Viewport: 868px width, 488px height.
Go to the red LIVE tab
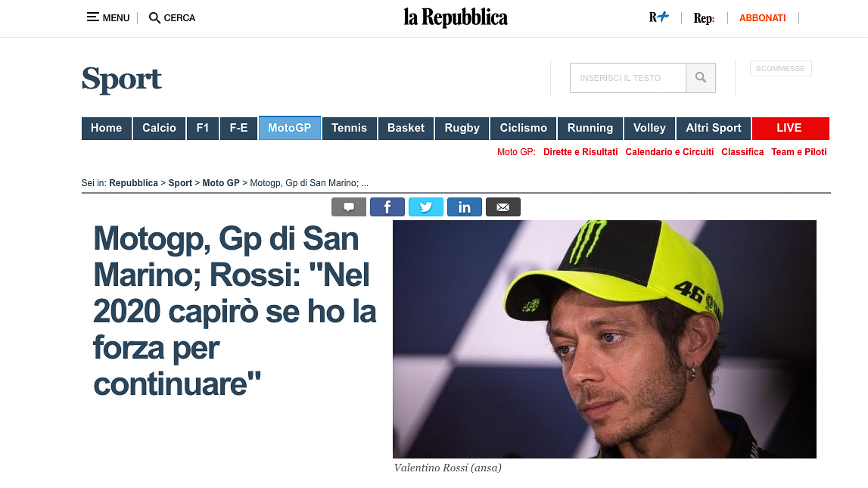[x=791, y=129]
